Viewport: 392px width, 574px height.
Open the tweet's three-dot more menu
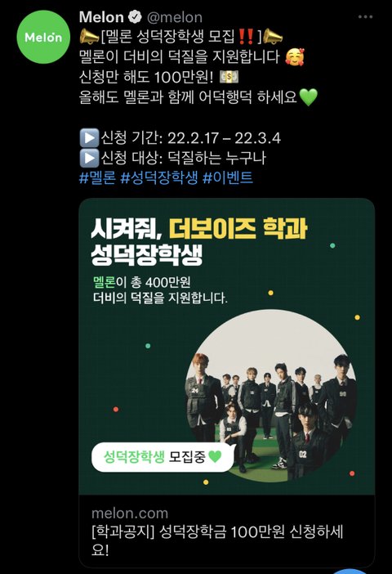pos(365,17)
